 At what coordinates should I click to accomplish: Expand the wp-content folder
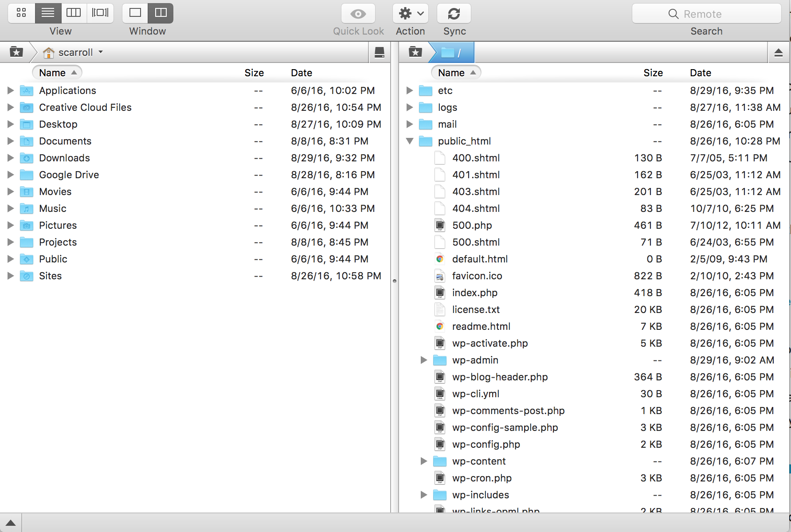click(x=424, y=461)
